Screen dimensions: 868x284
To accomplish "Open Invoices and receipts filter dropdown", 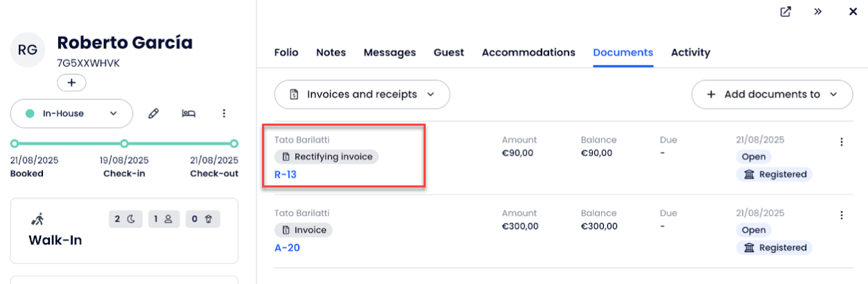I will click(362, 94).
